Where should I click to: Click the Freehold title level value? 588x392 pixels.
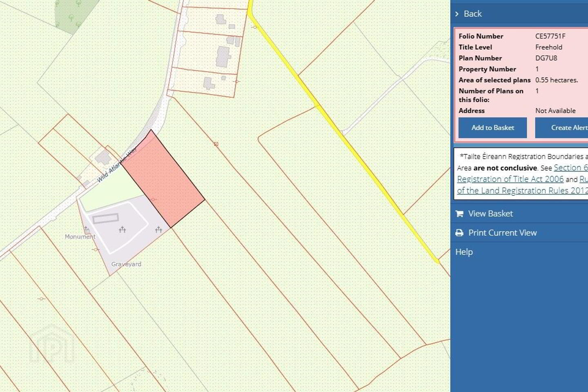click(548, 47)
